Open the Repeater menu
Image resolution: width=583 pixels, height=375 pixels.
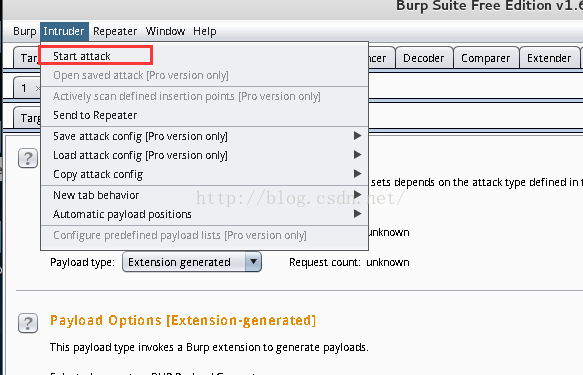click(x=115, y=31)
